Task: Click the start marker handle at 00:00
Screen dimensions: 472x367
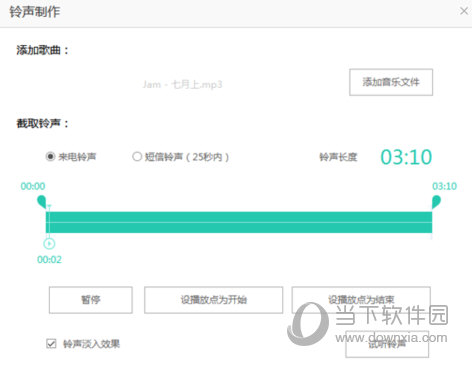Action: [x=42, y=202]
